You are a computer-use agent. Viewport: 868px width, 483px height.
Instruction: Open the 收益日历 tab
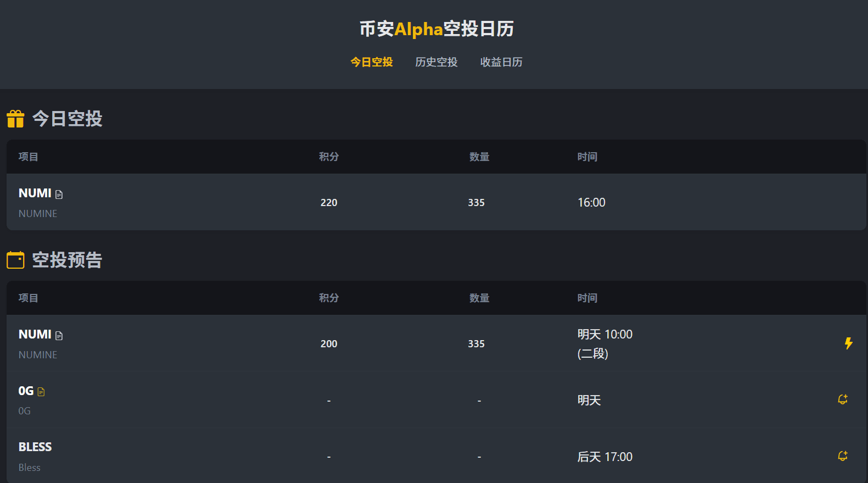[501, 62]
